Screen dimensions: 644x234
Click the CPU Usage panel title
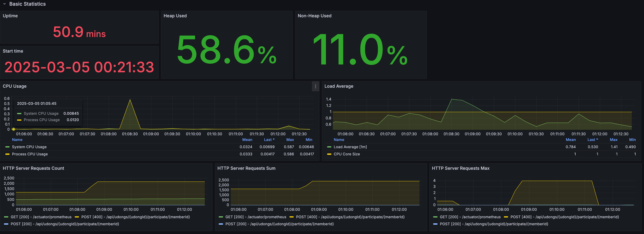pyautogui.click(x=15, y=86)
